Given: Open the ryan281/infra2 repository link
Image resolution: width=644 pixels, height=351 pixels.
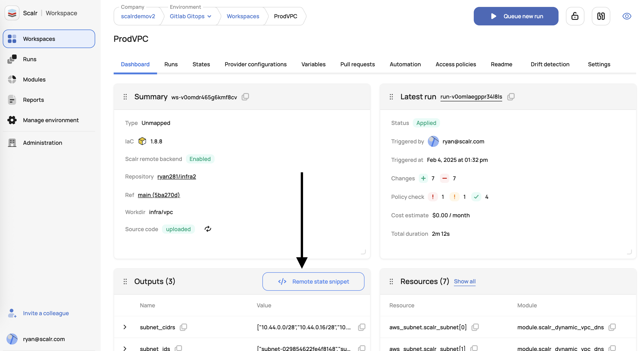Looking at the screenshot, I should tap(176, 176).
